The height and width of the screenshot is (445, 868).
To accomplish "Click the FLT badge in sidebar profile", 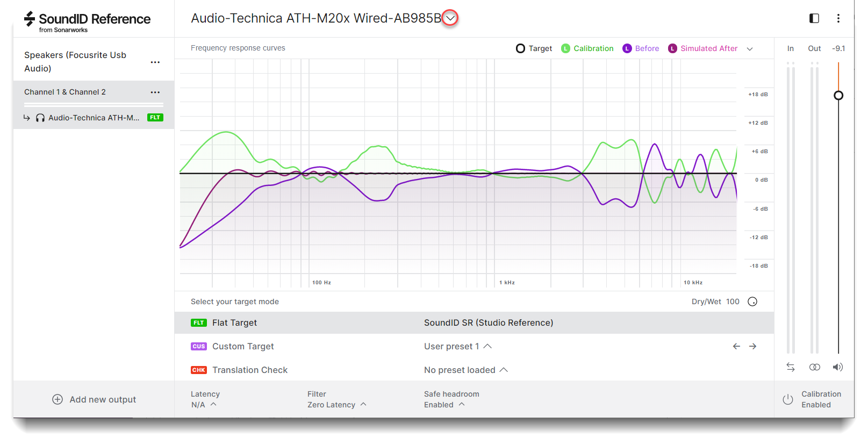I will pos(155,118).
